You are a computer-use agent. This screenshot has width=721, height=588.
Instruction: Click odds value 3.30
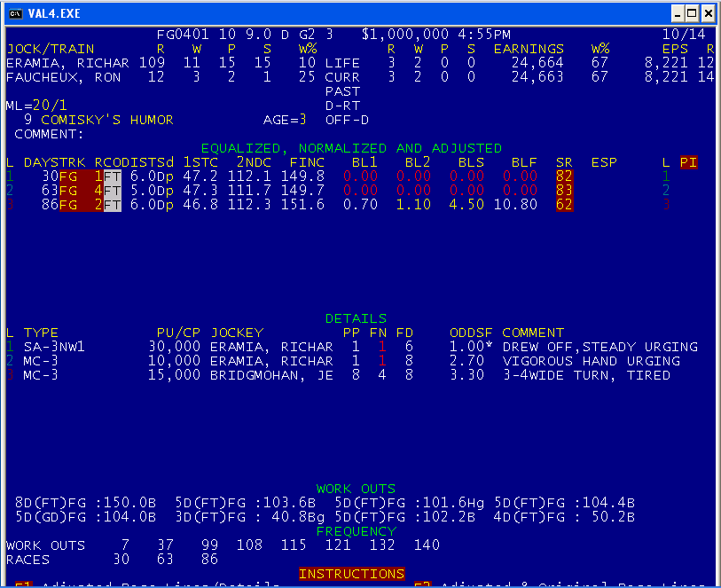(466, 376)
